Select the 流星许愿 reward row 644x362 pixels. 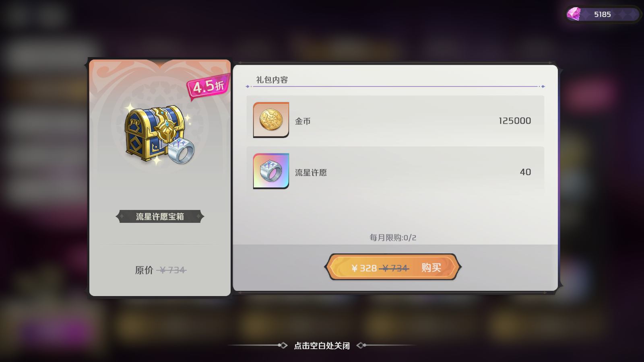[x=395, y=172]
